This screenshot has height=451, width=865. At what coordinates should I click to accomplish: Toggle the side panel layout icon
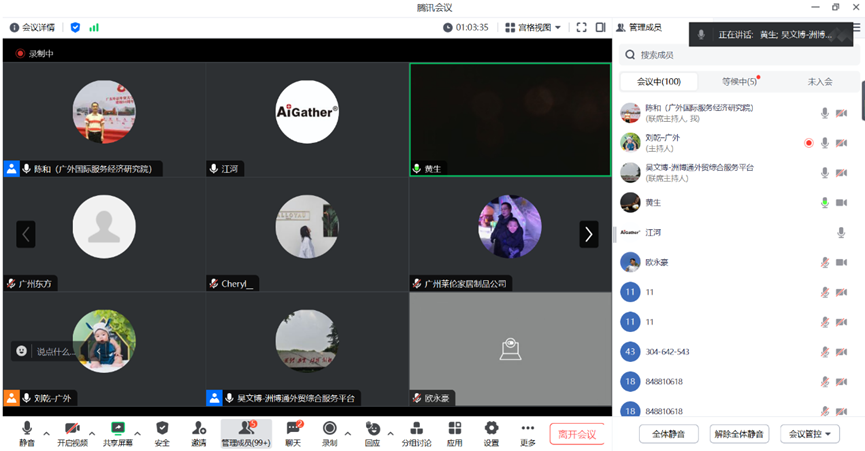click(x=600, y=27)
